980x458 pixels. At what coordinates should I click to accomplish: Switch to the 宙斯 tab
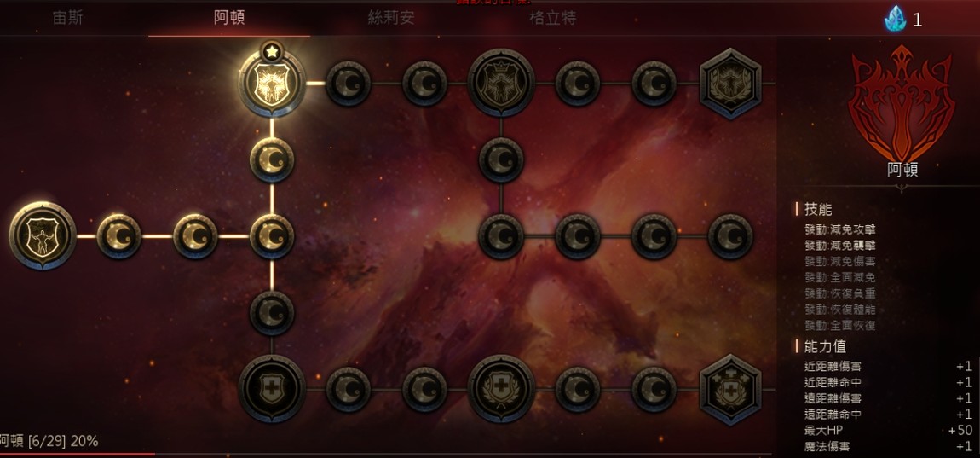(x=67, y=18)
